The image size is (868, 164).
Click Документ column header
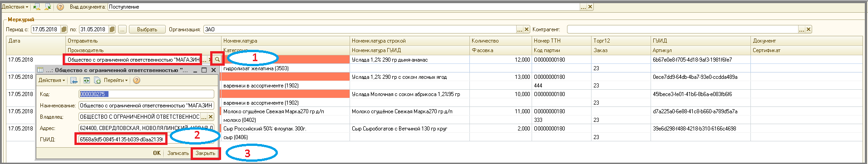click(807, 41)
